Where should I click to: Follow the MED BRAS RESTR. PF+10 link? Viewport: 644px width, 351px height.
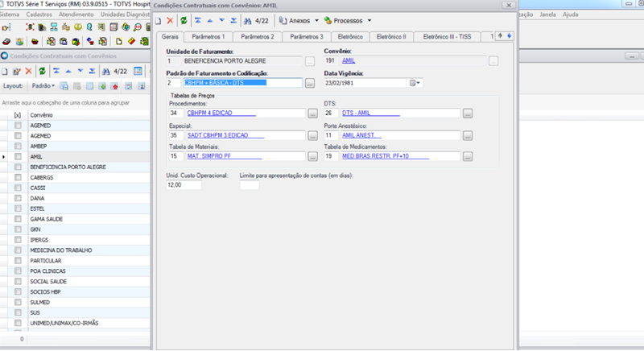[x=375, y=156]
